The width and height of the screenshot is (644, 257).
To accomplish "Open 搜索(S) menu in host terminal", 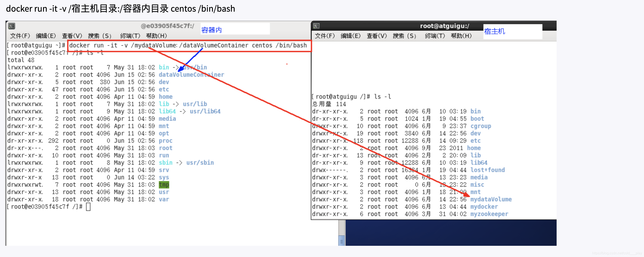I will tap(404, 36).
